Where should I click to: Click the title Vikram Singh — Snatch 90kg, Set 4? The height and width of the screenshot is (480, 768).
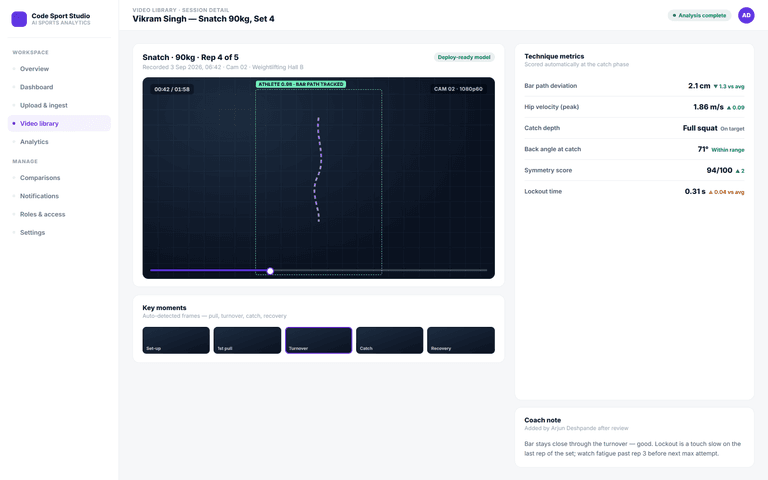[x=203, y=19]
